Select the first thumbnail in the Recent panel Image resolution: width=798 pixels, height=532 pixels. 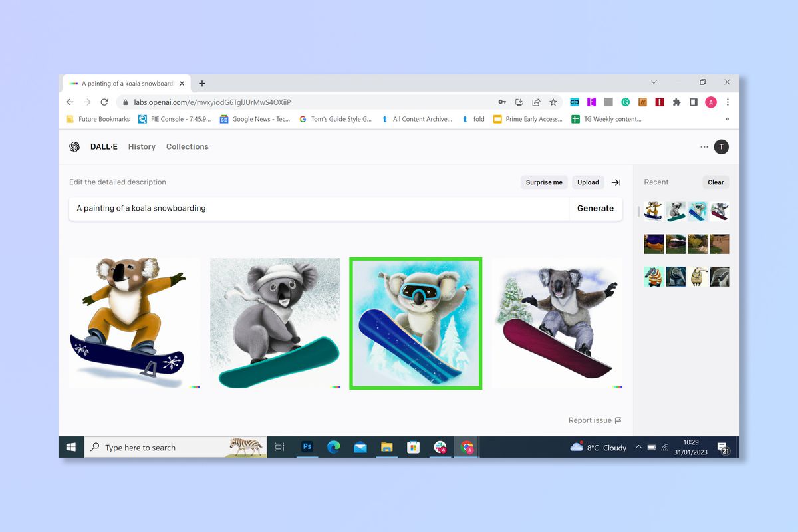[653, 211]
